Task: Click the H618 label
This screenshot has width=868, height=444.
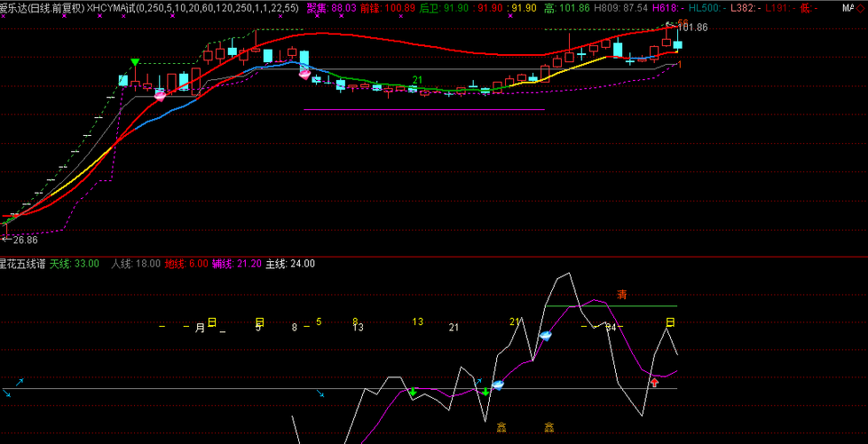Action: [x=668, y=8]
